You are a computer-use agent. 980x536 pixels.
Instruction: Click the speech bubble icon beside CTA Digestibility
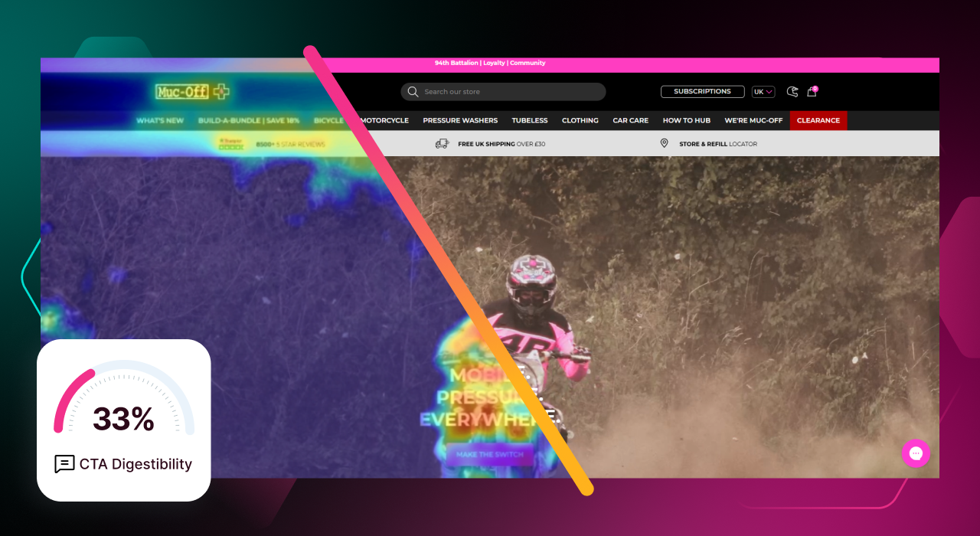tap(64, 464)
